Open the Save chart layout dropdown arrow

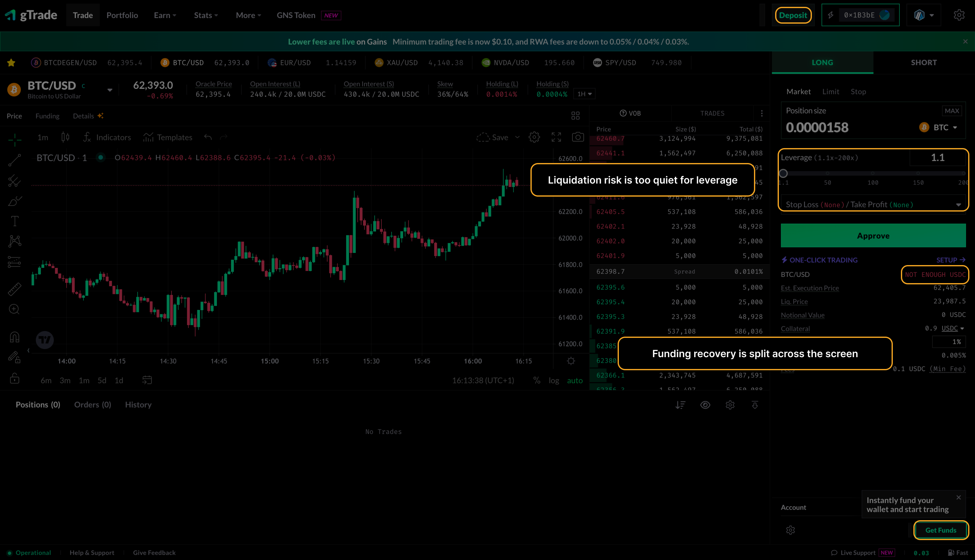point(517,137)
